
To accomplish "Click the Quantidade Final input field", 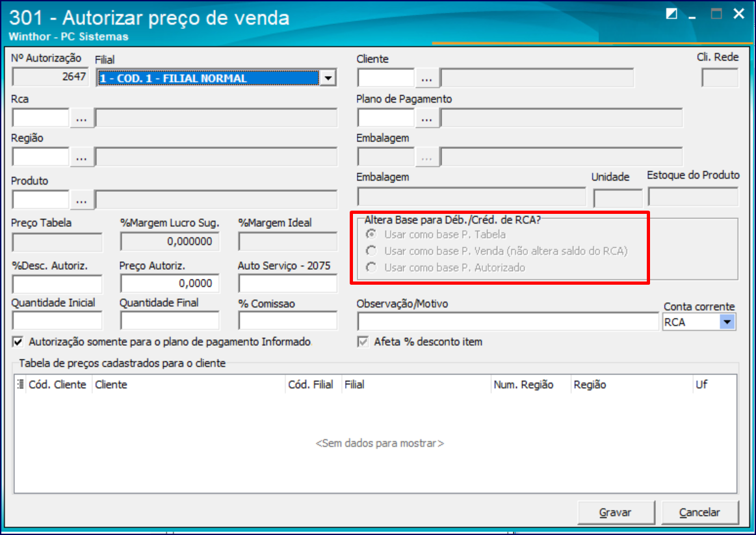I will [170, 320].
